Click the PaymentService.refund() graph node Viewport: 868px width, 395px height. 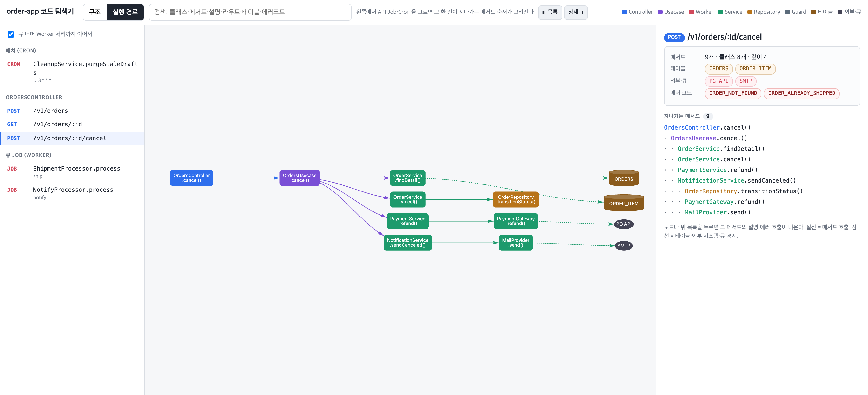408,221
